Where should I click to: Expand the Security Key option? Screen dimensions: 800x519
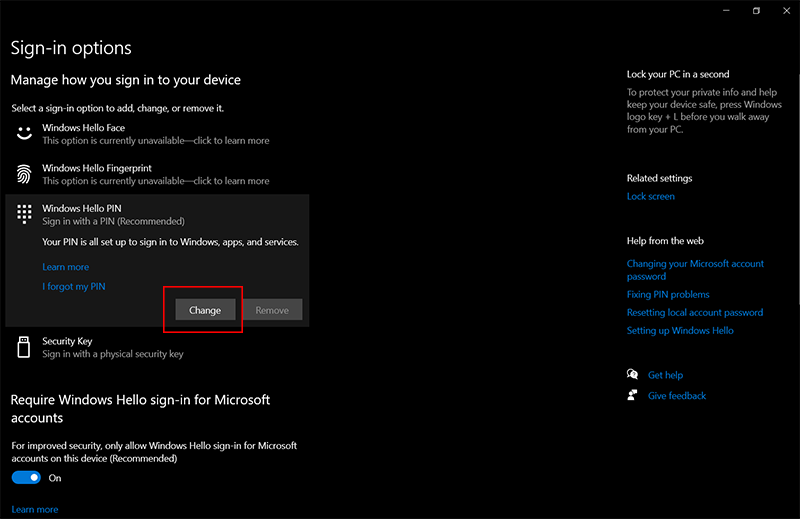157,347
